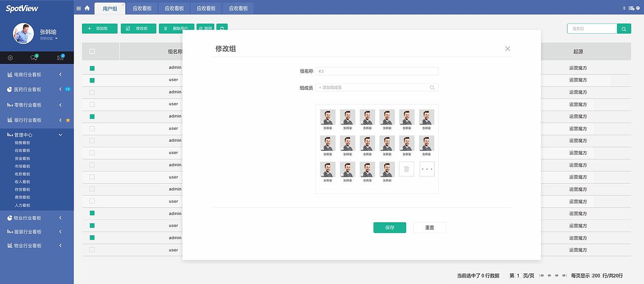Click the 起源 column header
The height and width of the screenshot is (284, 644).
pyautogui.click(x=578, y=51)
